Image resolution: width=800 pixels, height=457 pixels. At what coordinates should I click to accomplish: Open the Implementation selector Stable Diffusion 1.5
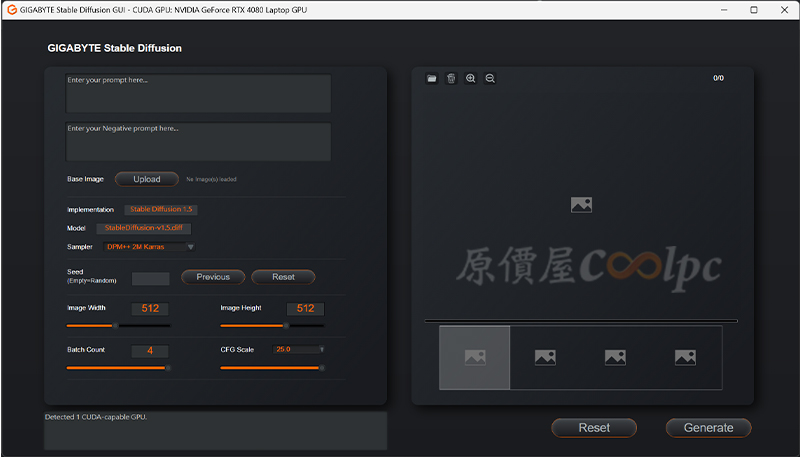161,209
